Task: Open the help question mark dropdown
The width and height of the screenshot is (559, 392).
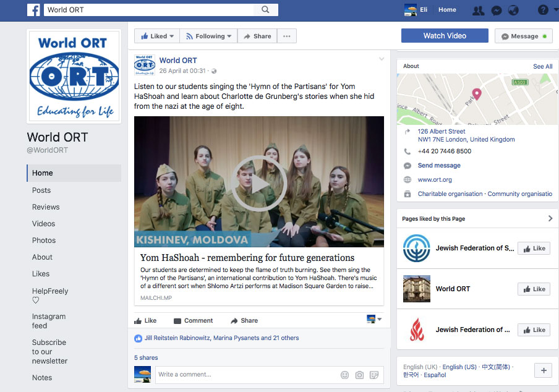Action: tap(544, 10)
